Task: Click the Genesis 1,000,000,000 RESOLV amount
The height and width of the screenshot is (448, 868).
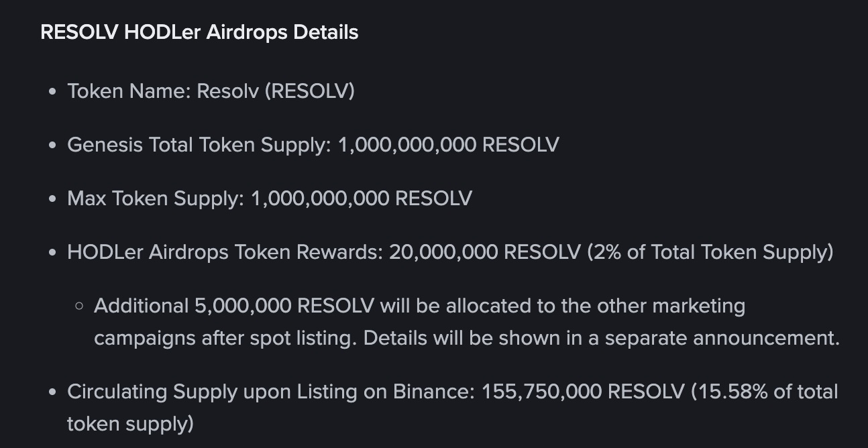Action: coord(448,144)
